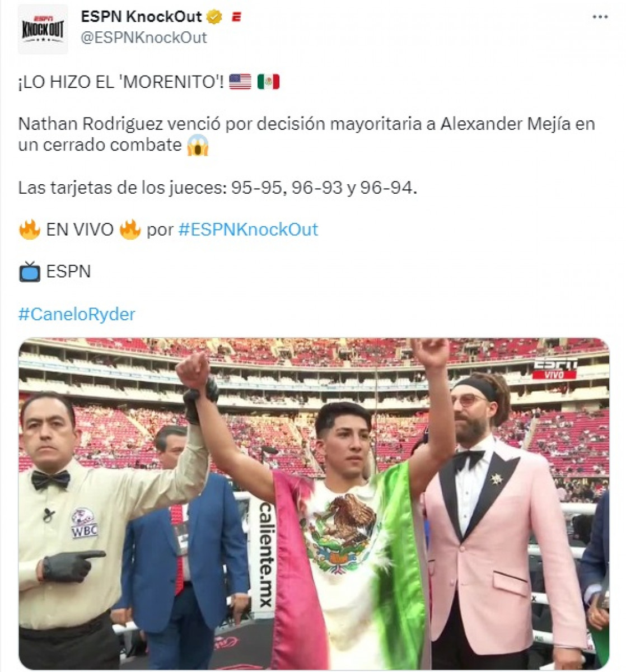This screenshot has width=626, height=672.
Task: Click the tweet text about Nathan Rodriguez
Action: point(306,134)
